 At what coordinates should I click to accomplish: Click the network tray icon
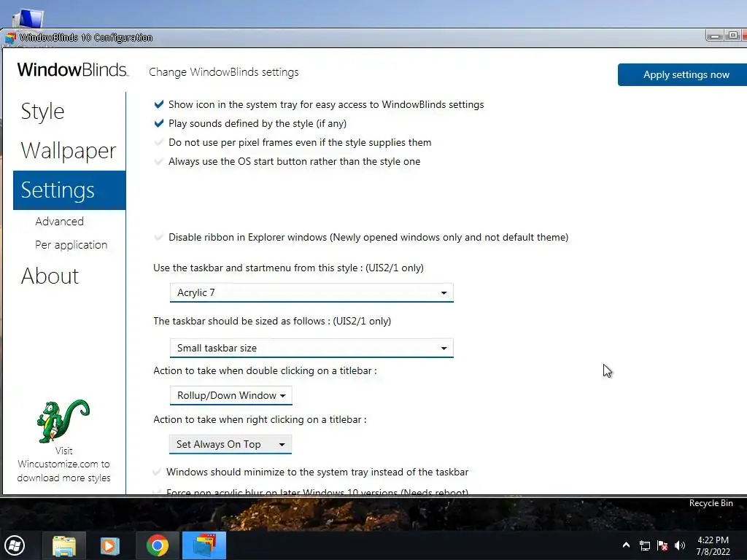(645, 545)
